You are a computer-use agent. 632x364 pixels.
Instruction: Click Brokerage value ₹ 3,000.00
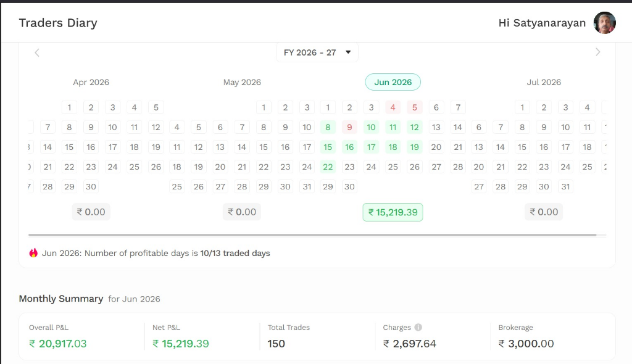(526, 344)
